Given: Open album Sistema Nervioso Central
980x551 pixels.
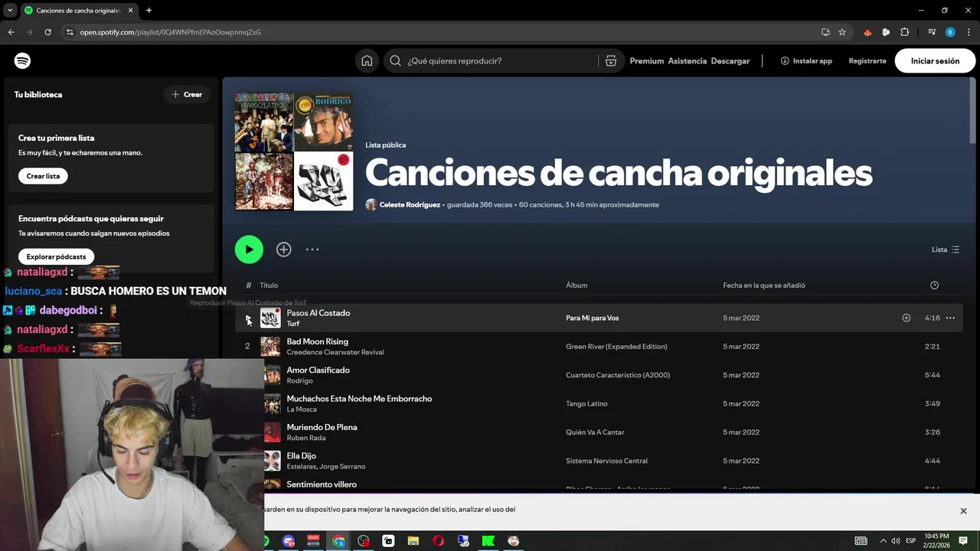Looking at the screenshot, I should coord(606,461).
